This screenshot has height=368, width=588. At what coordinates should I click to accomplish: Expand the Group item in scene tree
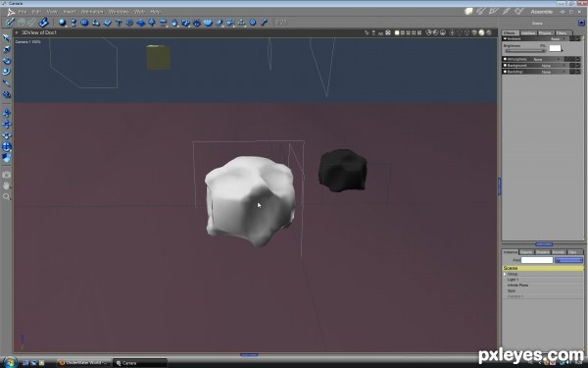pos(505,274)
